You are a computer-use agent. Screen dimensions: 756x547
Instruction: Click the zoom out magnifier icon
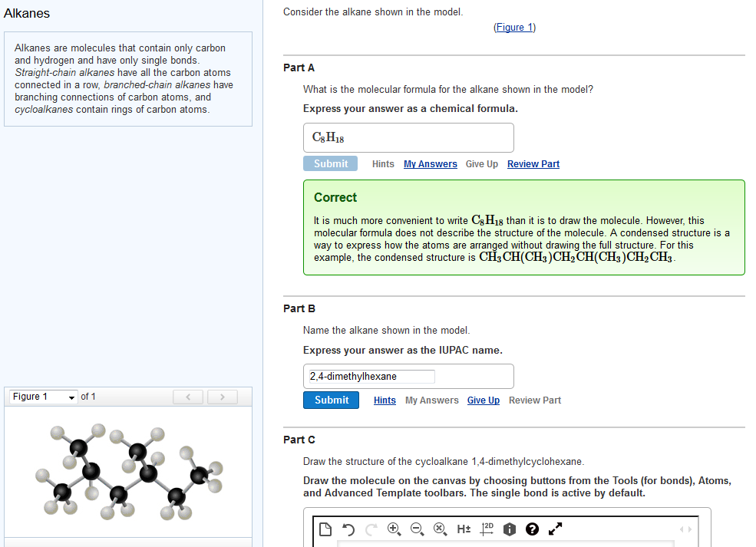[417, 529]
